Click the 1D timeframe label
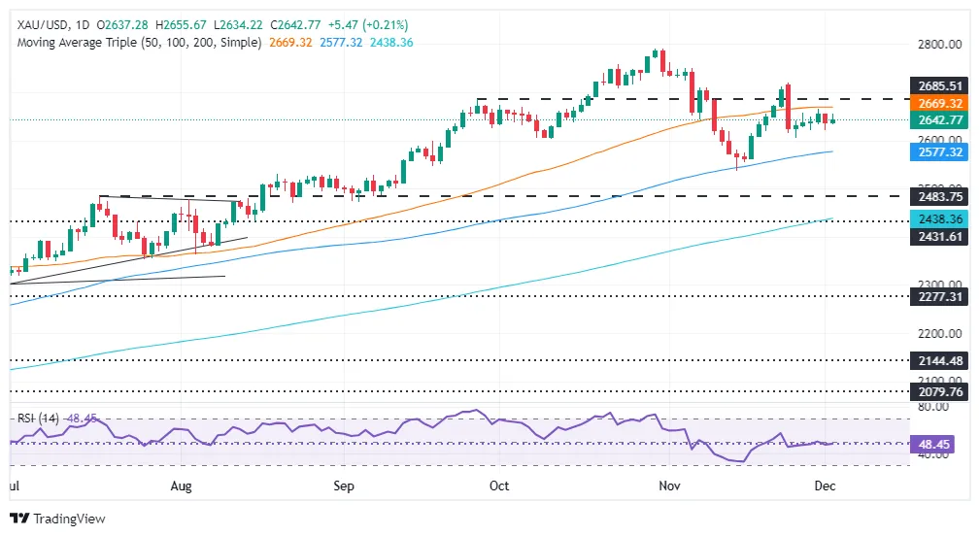This screenshot has width=980, height=536. tap(82, 25)
